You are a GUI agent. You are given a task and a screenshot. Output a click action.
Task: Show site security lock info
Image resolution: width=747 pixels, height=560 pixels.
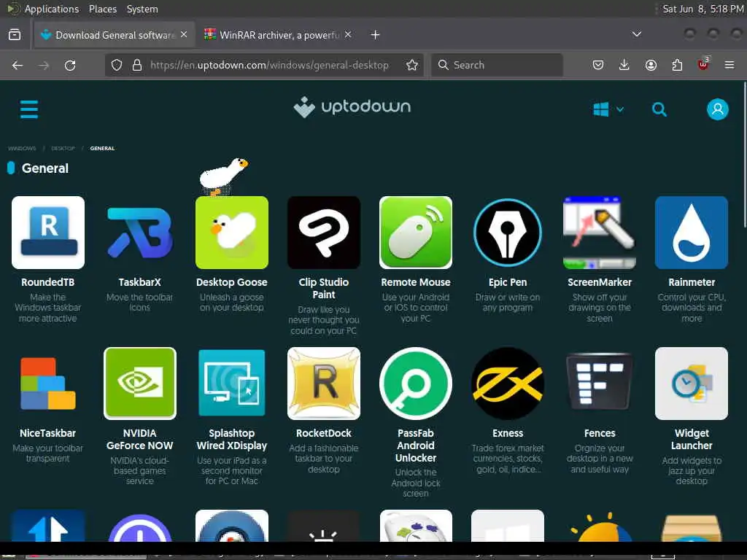pos(137,65)
